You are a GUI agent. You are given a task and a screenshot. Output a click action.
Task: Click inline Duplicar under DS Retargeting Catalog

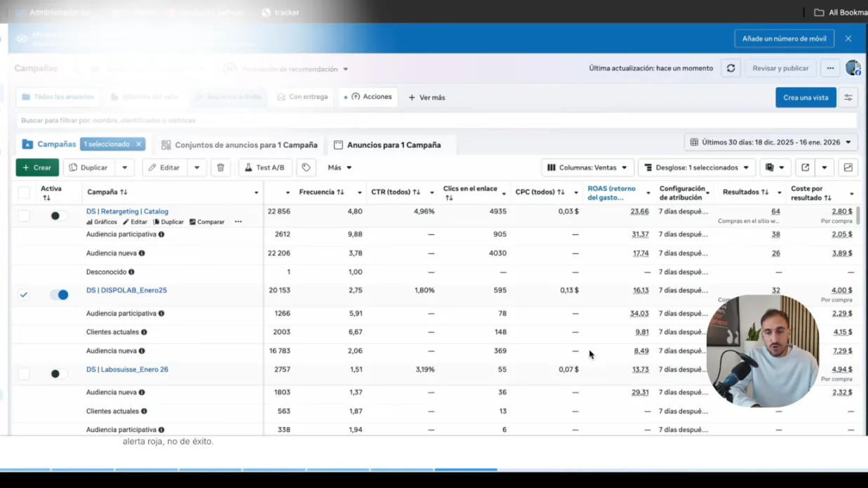[x=168, y=222]
